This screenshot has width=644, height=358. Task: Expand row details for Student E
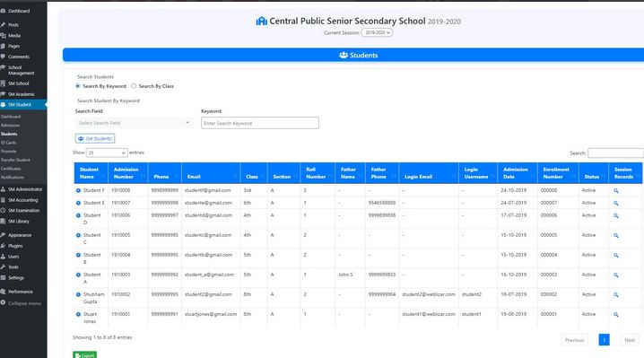pyautogui.click(x=78, y=203)
